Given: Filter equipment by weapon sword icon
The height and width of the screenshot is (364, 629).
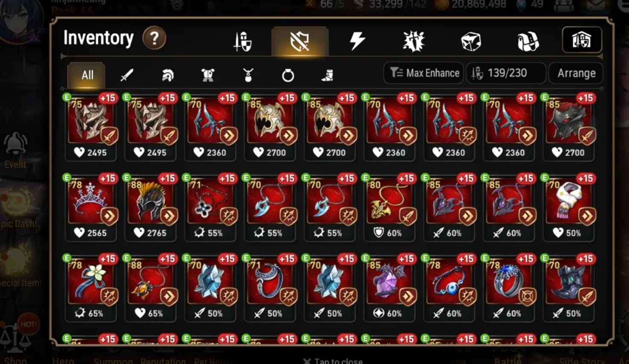Looking at the screenshot, I should 127,76.
